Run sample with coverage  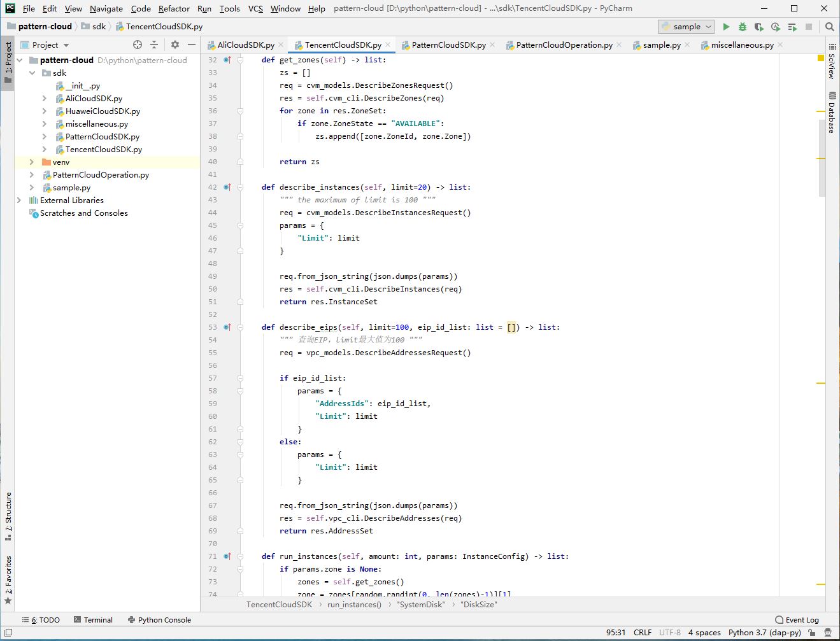click(759, 27)
